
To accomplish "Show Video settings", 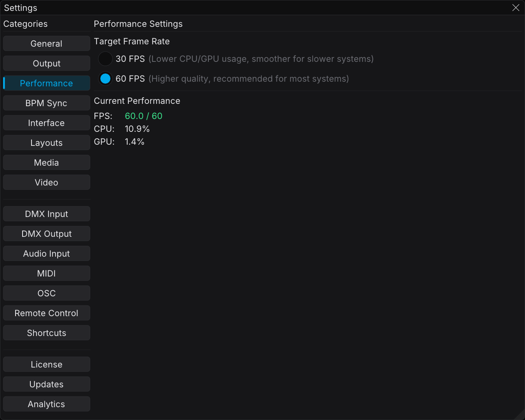I will 47,182.
